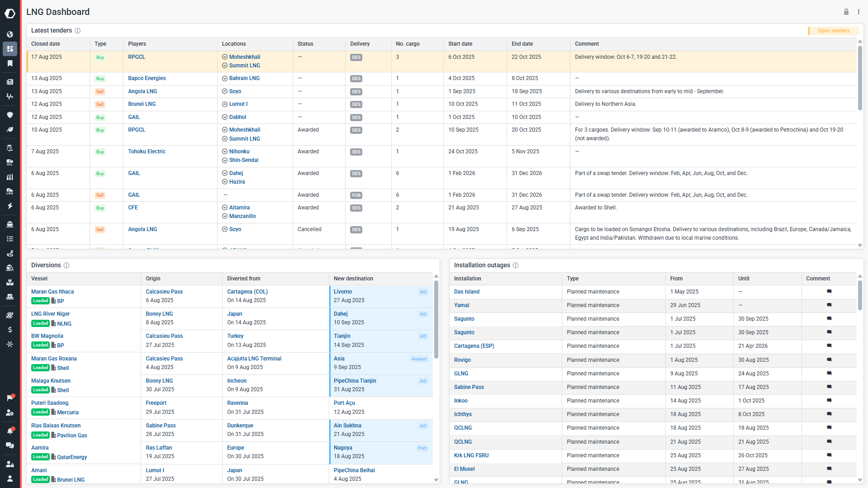This screenshot has width=868, height=488.
Task: Open the dollar cycle exchange icon in sidebar
Action: click(10, 315)
